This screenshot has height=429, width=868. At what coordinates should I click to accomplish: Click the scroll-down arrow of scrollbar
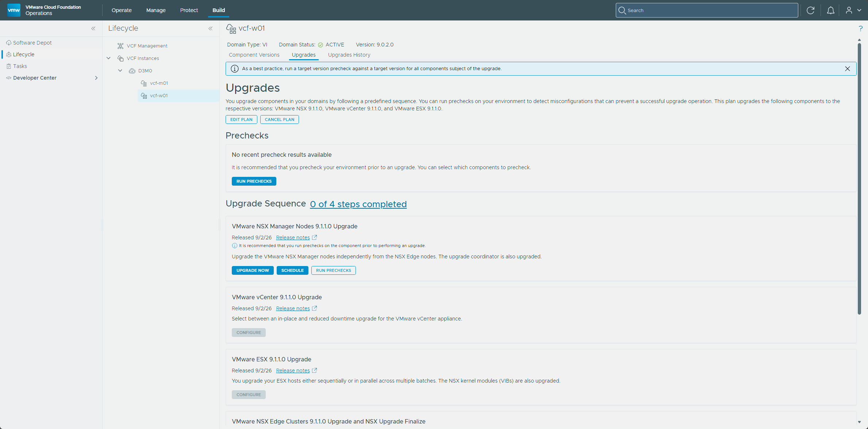(859, 422)
